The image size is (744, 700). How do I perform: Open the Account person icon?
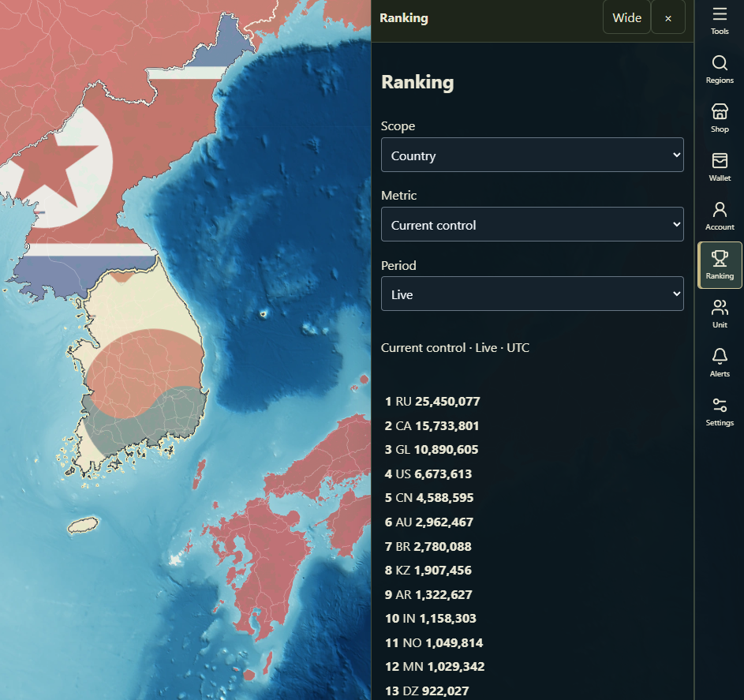pos(720,216)
